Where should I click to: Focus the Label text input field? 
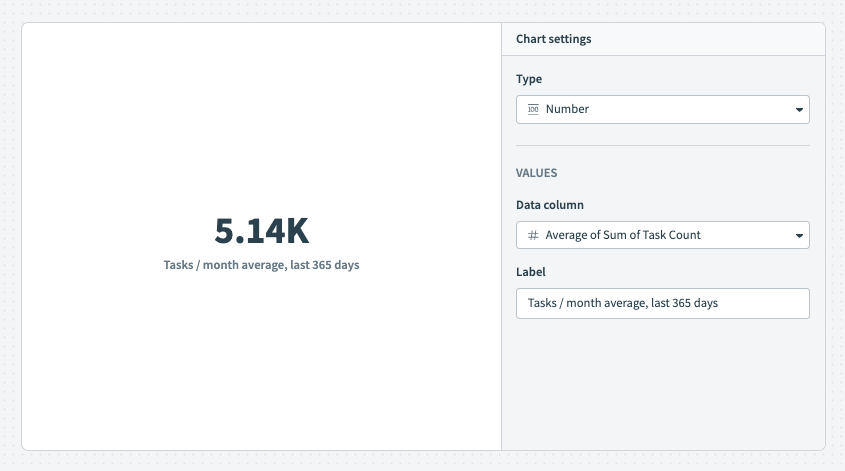point(662,303)
